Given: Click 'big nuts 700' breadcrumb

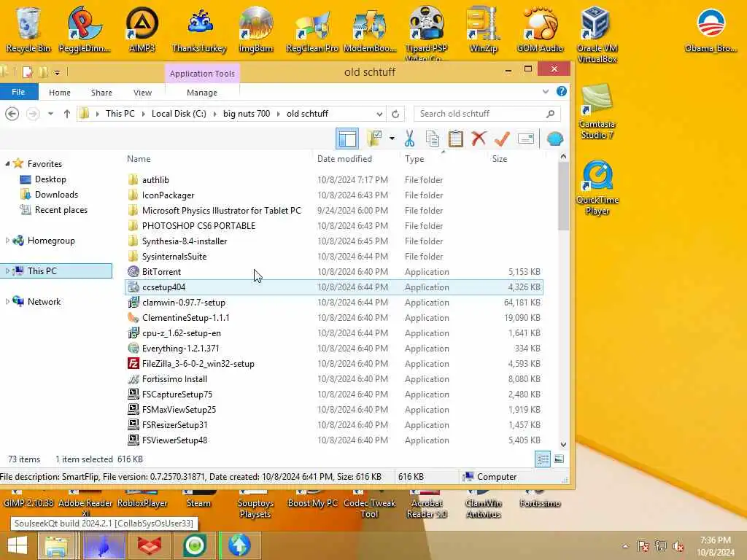Looking at the screenshot, I should pos(247,114).
